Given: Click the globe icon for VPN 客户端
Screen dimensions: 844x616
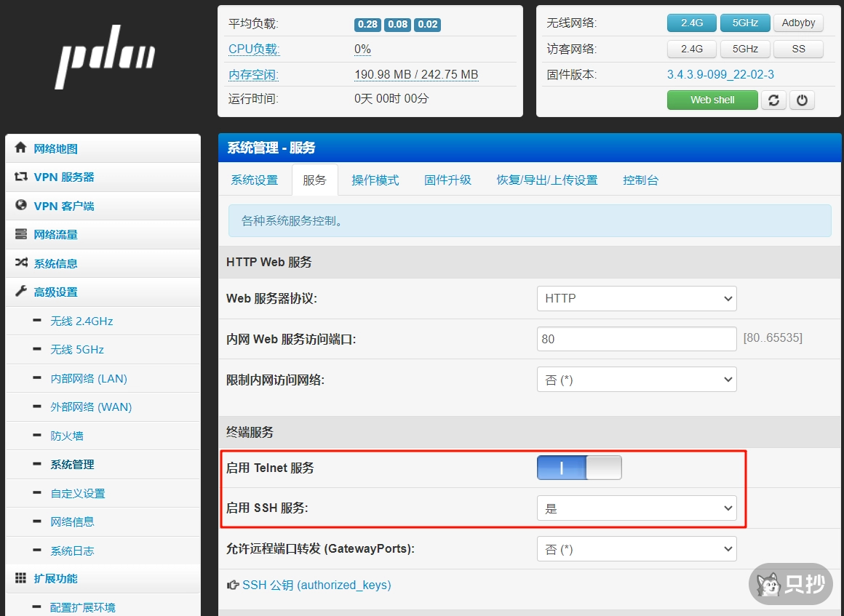Looking at the screenshot, I should coord(21,206).
